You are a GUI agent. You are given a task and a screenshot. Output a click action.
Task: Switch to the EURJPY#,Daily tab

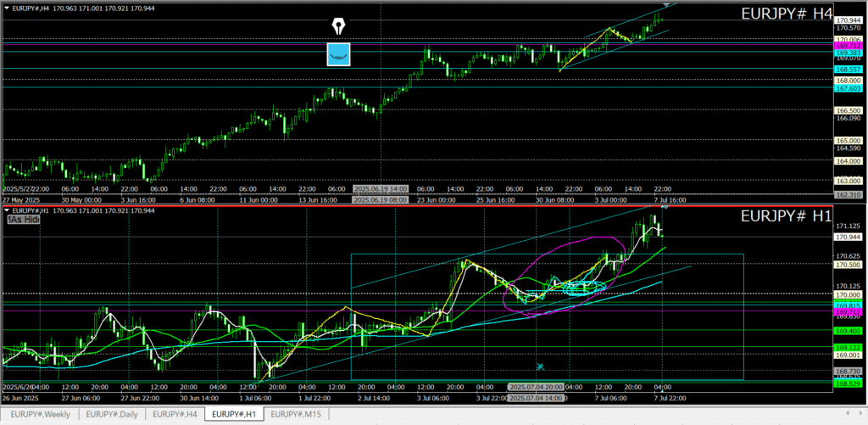pyautogui.click(x=111, y=415)
